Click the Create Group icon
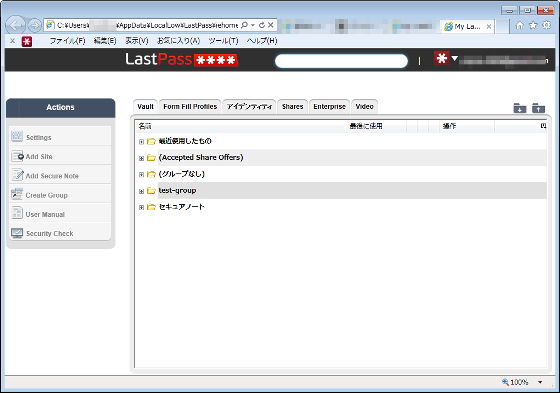The width and height of the screenshot is (560, 393). click(17, 194)
